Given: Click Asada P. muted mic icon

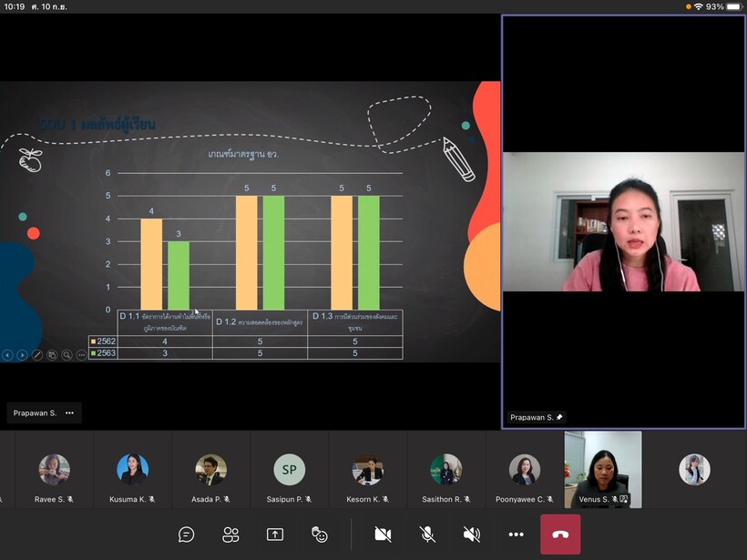Looking at the screenshot, I should coord(227,499).
